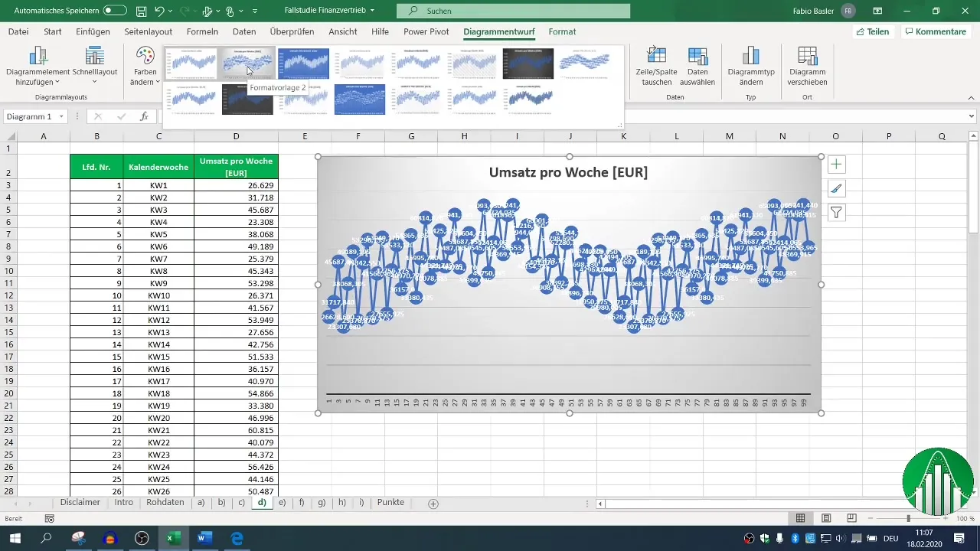Open the Schnelllayout gallery
Image resolution: width=980 pixels, height=551 pixels.
(x=95, y=67)
